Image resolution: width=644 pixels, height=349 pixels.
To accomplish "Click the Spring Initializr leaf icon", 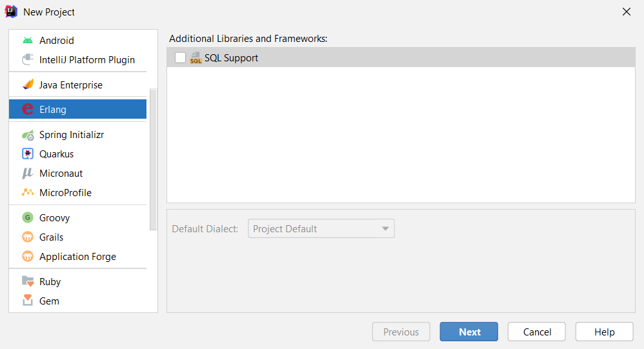I will (28, 135).
